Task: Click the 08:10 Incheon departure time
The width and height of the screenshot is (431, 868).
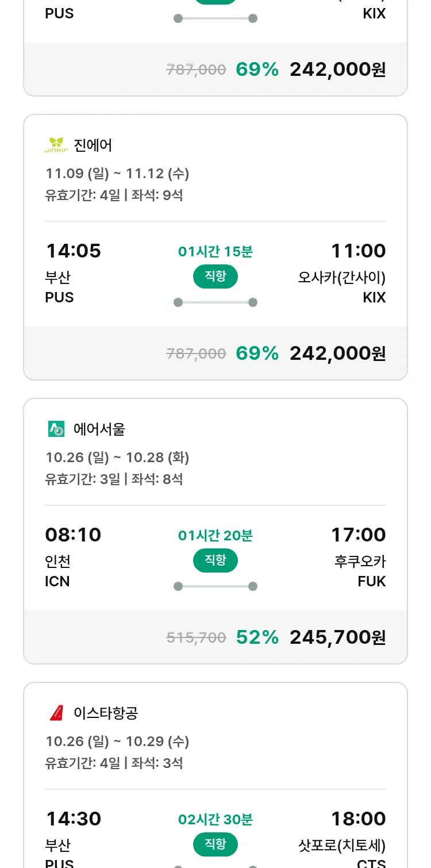Action: click(73, 535)
